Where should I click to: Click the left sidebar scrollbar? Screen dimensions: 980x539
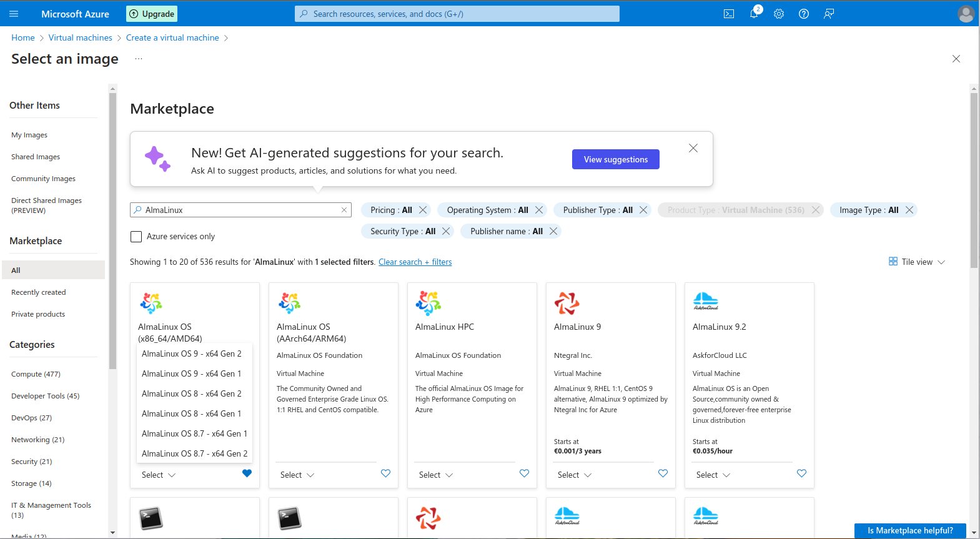click(112, 231)
